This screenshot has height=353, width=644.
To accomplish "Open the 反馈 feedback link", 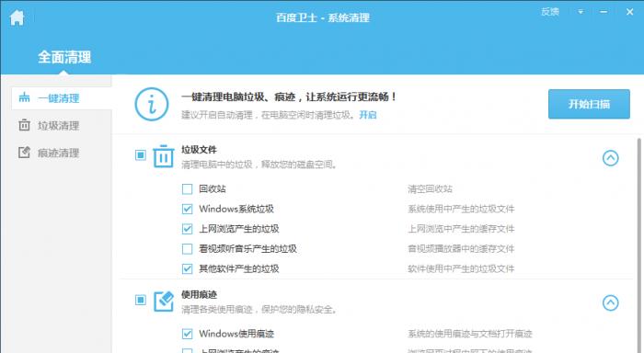I will [550, 12].
